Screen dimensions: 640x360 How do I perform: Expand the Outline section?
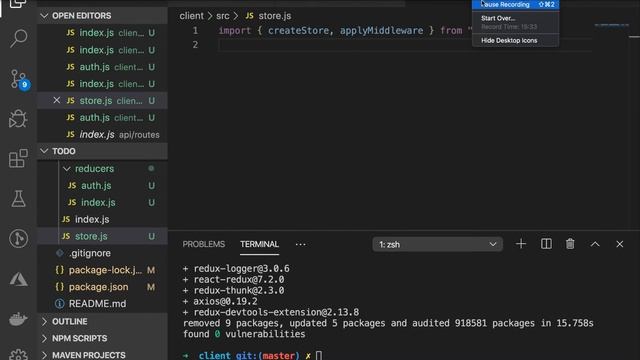click(102, 321)
